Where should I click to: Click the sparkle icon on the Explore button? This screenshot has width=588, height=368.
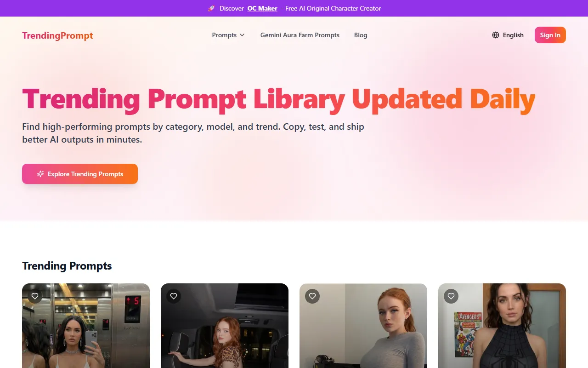pyautogui.click(x=40, y=174)
